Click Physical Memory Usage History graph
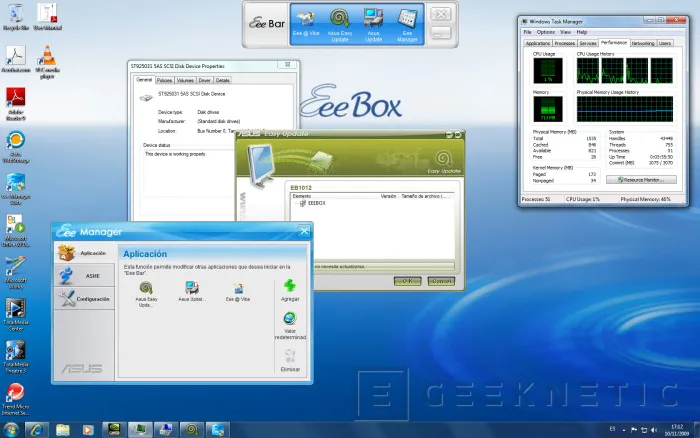Screen dimensions: 700x438 pyautogui.click(x=625, y=108)
